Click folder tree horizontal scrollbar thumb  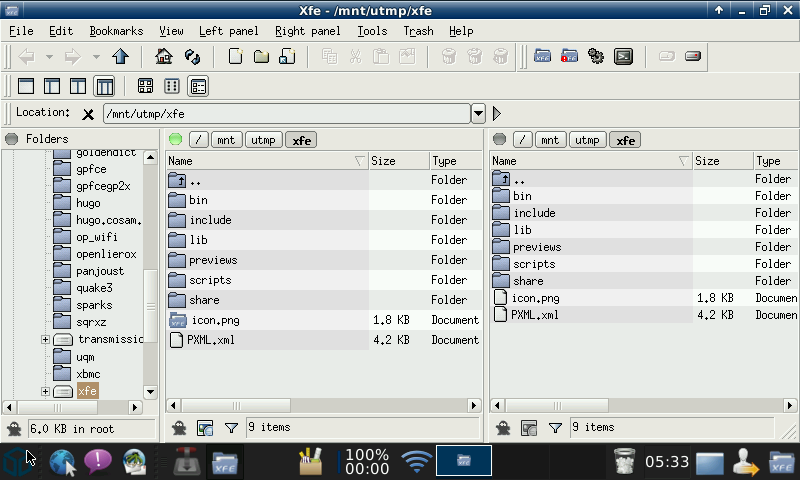point(57,407)
